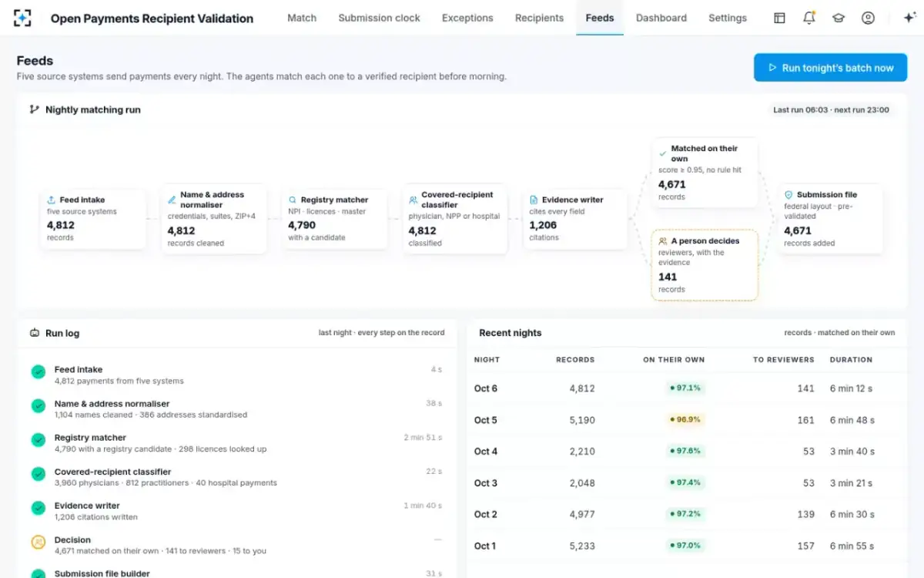Click the Nightly matching run branch icon
The width and height of the screenshot is (924, 578).
(x=34, y=109)
